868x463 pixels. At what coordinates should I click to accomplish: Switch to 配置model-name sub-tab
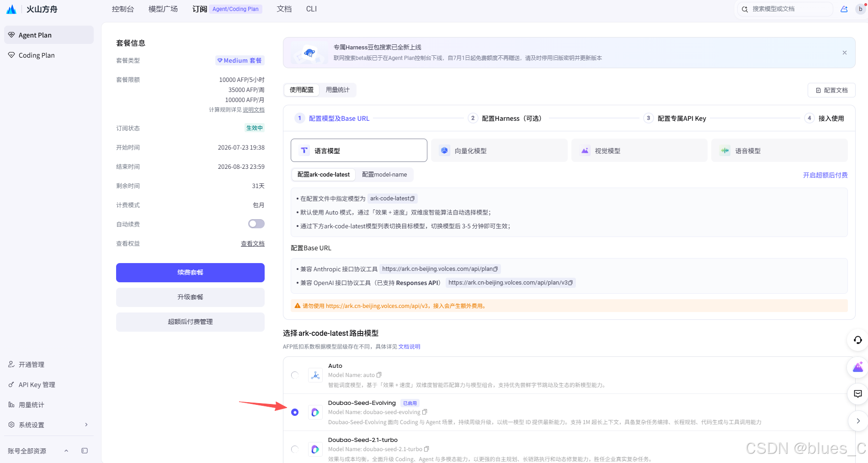(384, 174)
